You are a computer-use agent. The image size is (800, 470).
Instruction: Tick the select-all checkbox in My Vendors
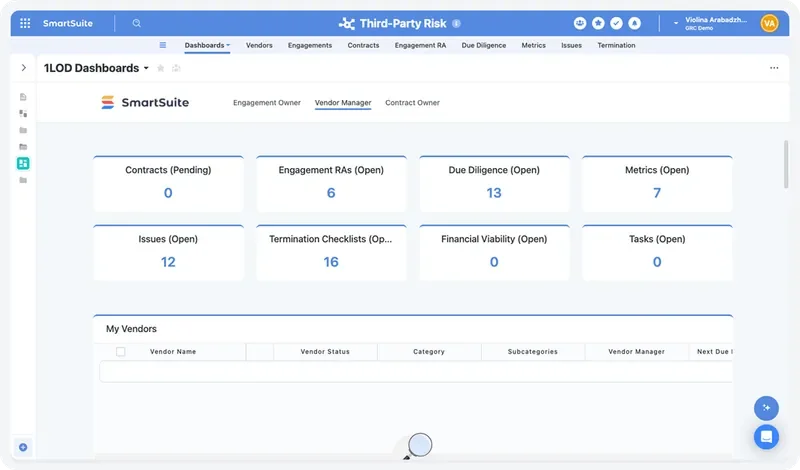tap(120, 352)
